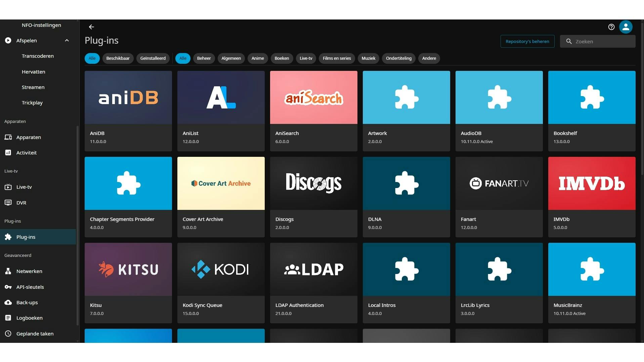Filter by Anime category
This screenshot has width=644, height=362.
click(258, 58)
